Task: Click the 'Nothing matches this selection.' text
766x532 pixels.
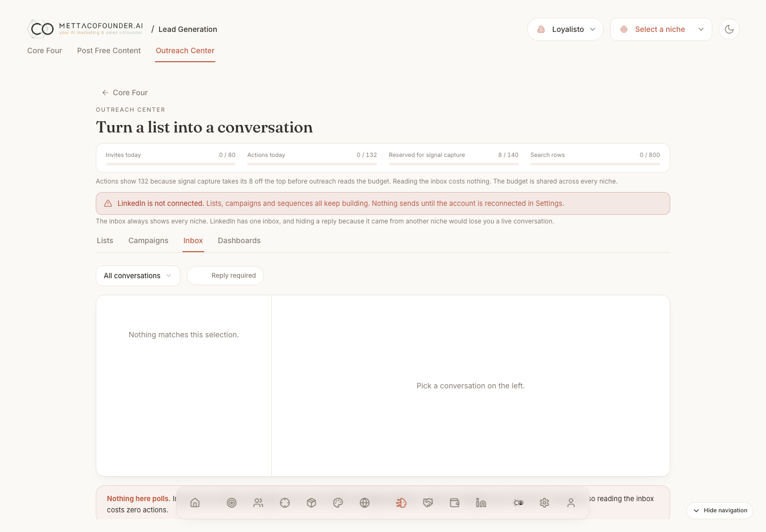Action: 184,335
